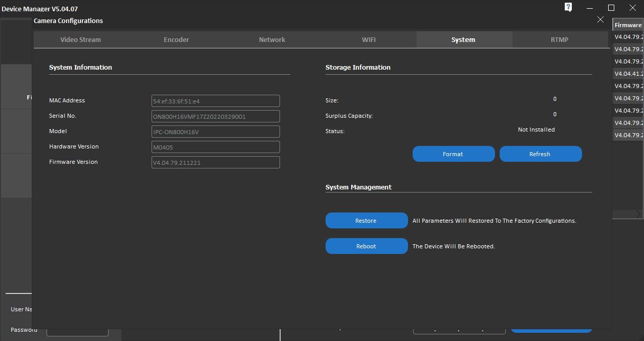Click the Format storage button
The image size is (644, 341).
pyautogui.click(x=454, y=154)
